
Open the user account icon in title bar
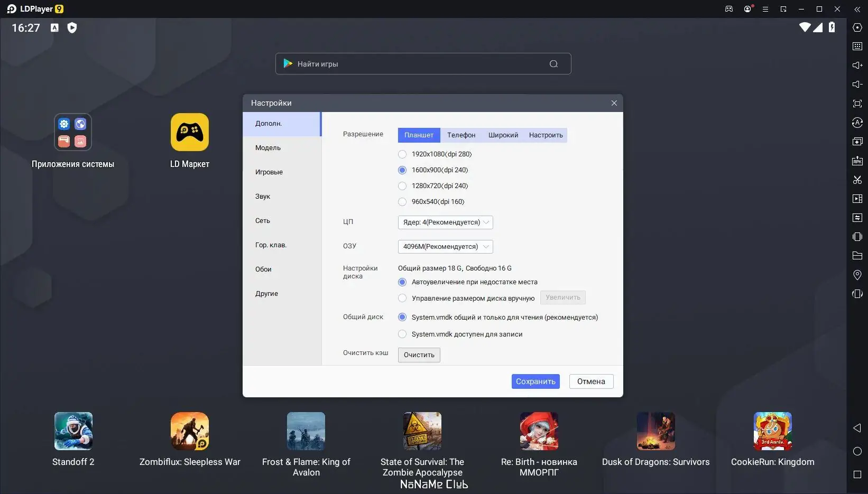tap(747, 9)
